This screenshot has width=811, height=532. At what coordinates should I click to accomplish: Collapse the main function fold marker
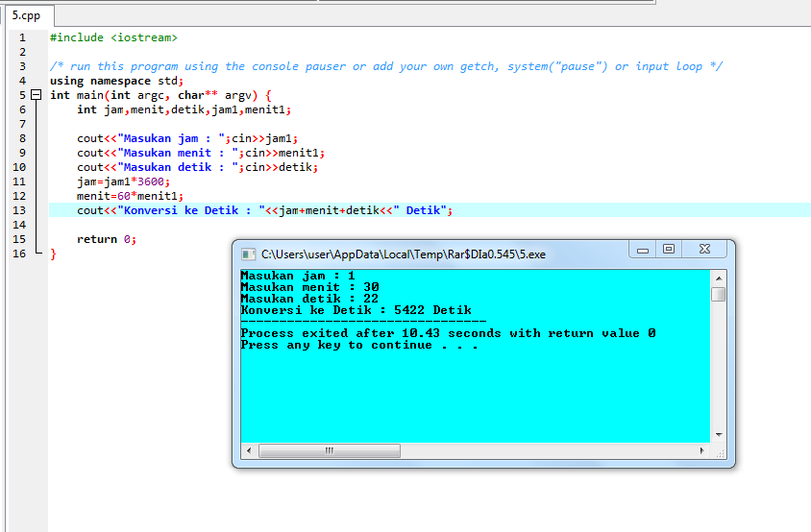pyautogui.click(x=36, y=95)
